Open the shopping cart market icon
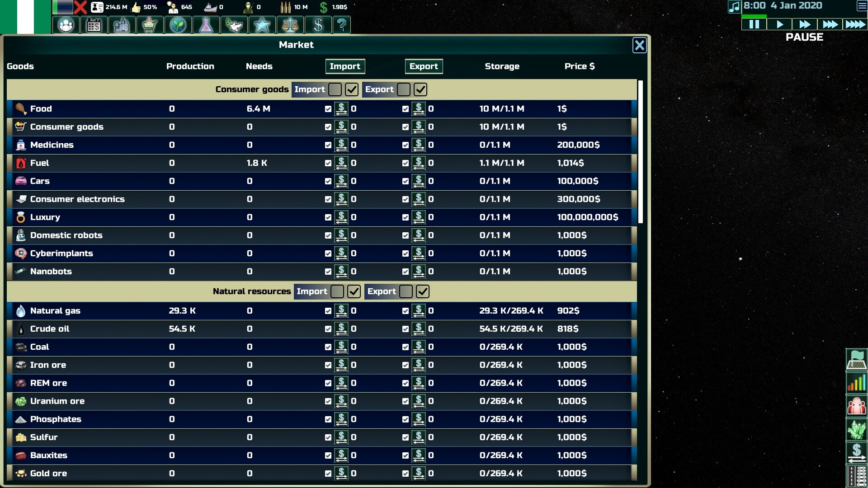The image size is (868, 488). tap(150, 25)
